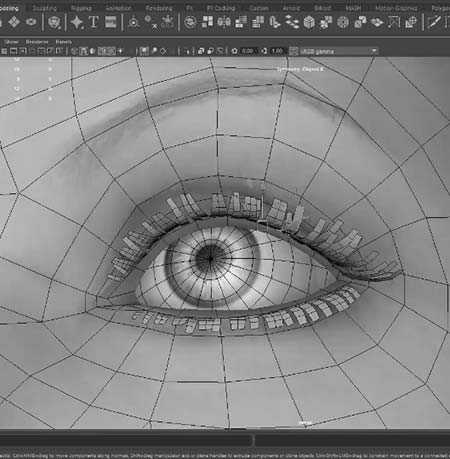
Task: Toggle view transform icon beside sRGB gamma
Action: click(293, 51)
